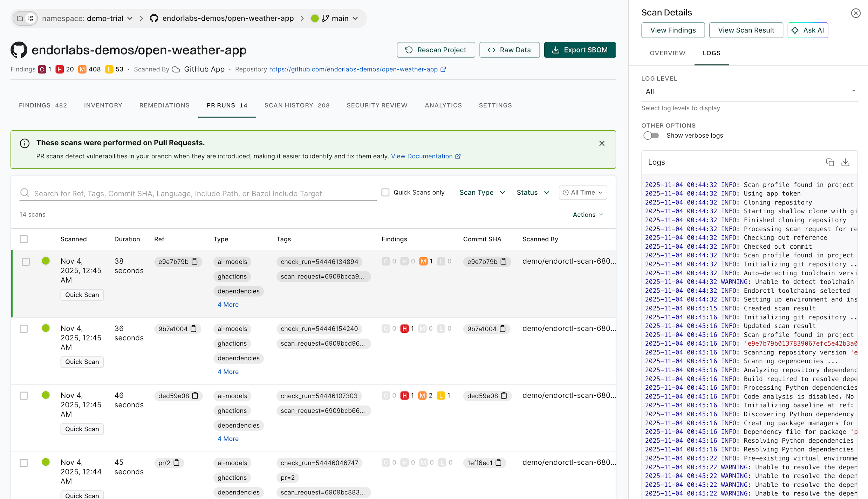
Task: Check the Quick Scans only checkbox
Action: click(385, 192)
